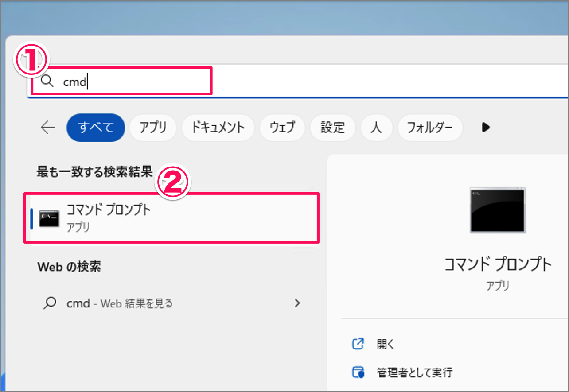Image resolution: width=569 pixels, height=392 pixels.
Task: Choose the 人 filter tab
Action: [x=376, y=128]
